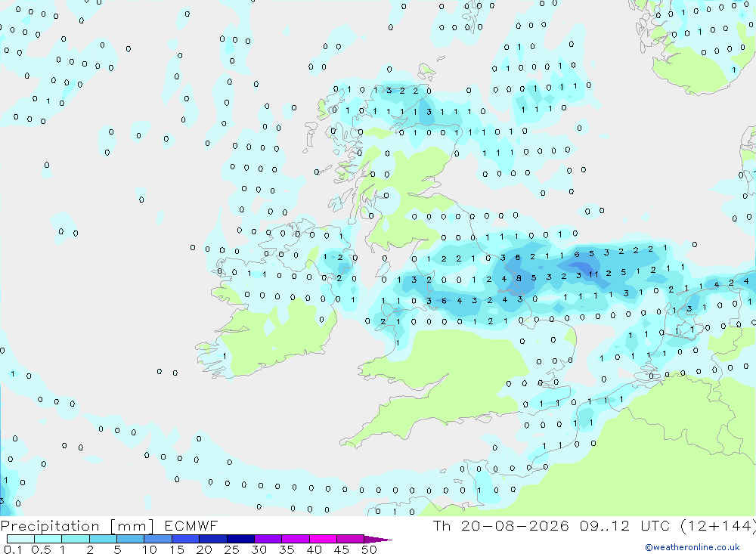Click the 20–25 mm dark blue swatch
Viewport: 756px width, 554px height.
[213, 539]
